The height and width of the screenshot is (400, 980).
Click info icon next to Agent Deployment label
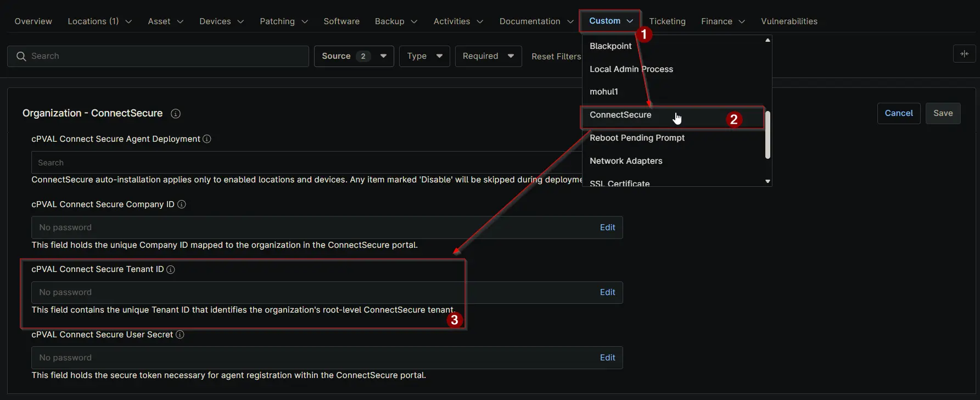pos(207,139)
